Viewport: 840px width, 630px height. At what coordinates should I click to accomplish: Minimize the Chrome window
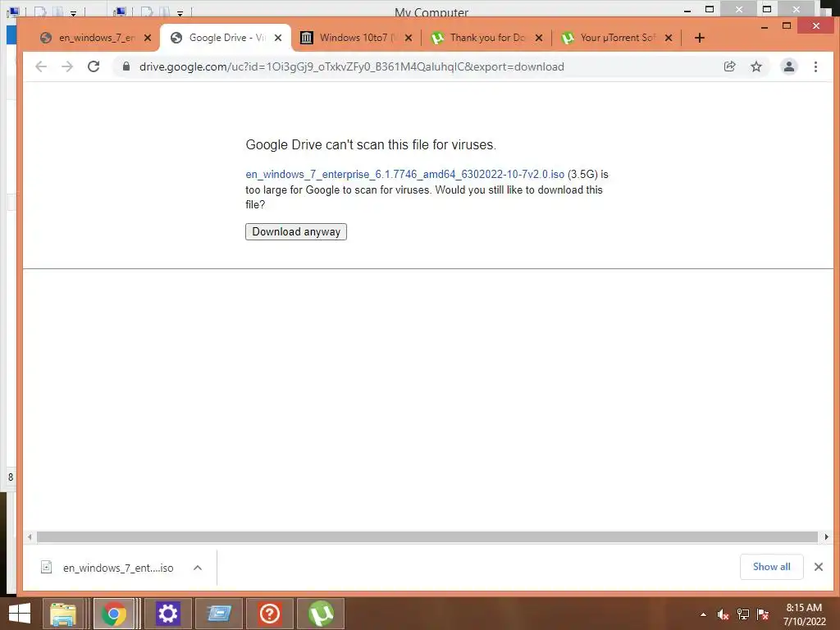(x=765, y=26)
